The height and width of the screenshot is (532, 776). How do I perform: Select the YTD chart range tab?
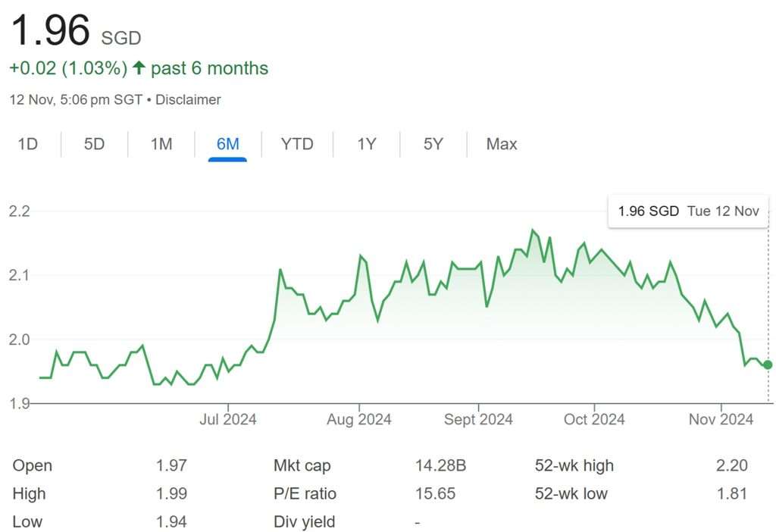pyautogui.click(x=298, y=144)
